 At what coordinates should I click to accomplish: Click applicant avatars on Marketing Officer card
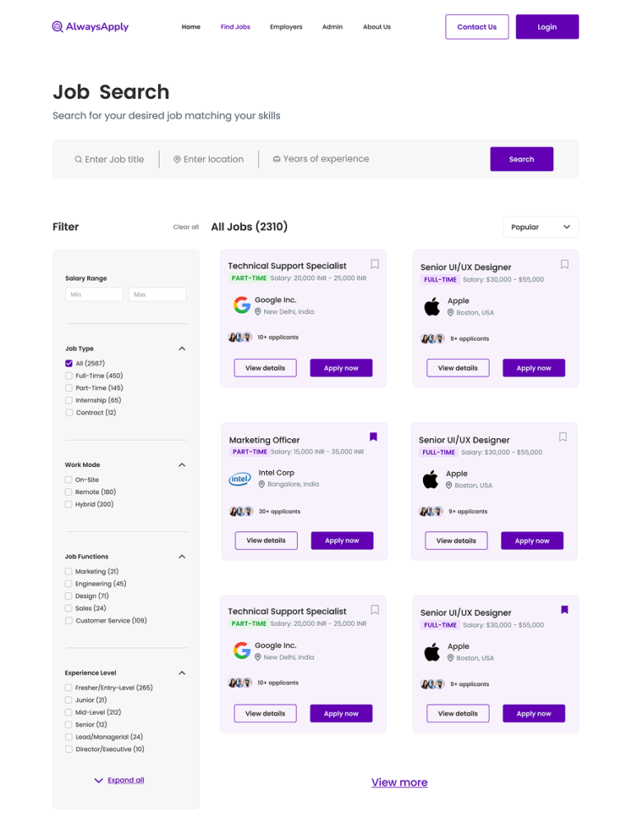point(241,511)
